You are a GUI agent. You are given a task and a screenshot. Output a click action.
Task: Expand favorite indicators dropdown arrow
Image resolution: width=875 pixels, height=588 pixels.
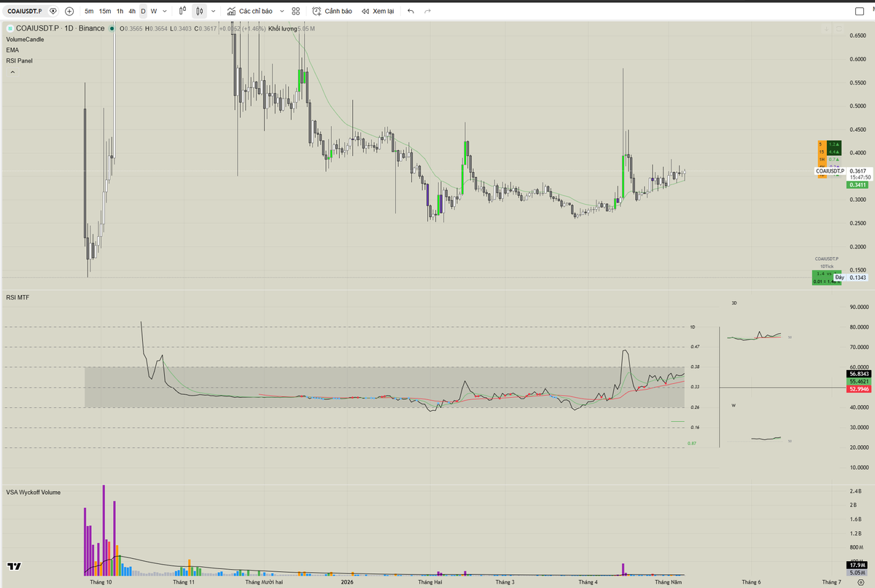pos(281,11)
